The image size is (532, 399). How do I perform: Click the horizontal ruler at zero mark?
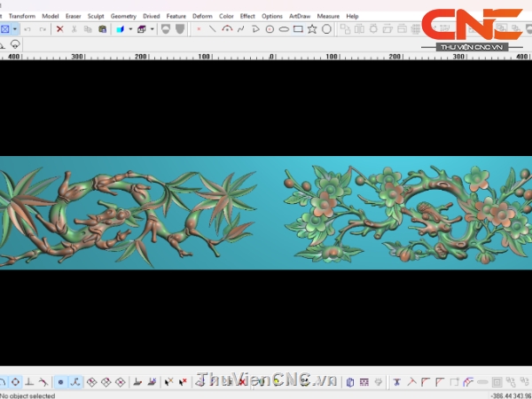(270, 55)
